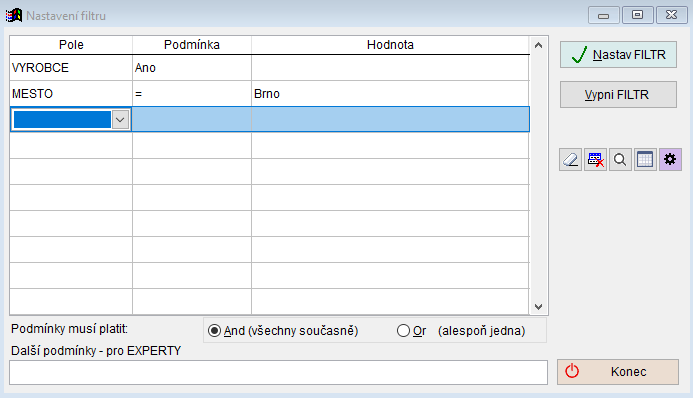Open the table grid icon

tap(645, 159)
